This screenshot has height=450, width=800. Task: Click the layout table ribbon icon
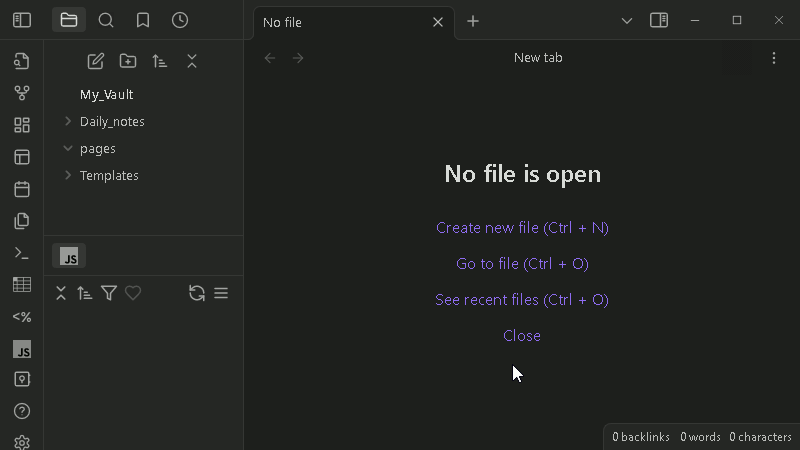click(x=22, y=157)
